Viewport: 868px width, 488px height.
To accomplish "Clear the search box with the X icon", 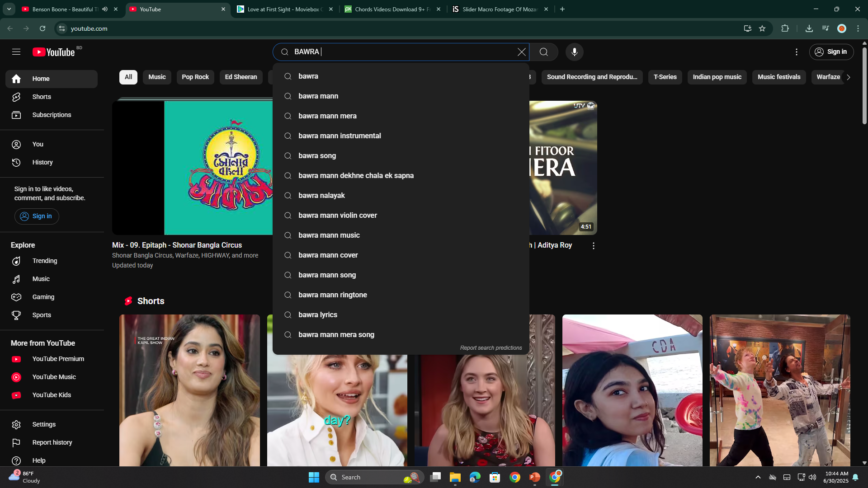I will pos(521,52).
